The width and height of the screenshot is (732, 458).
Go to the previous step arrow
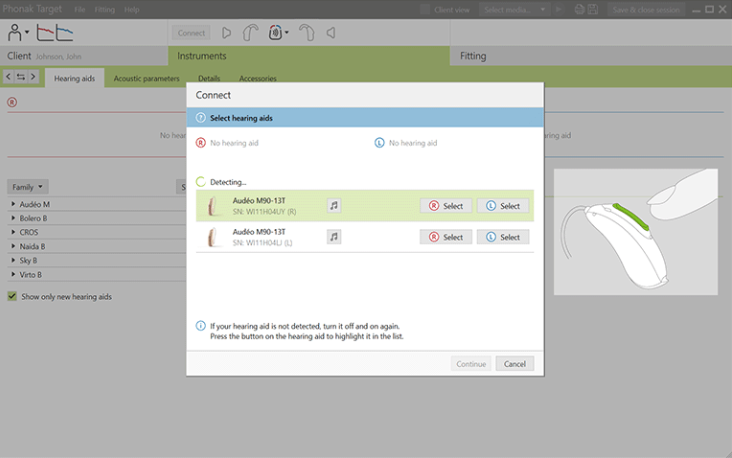[x=8, y=77]
